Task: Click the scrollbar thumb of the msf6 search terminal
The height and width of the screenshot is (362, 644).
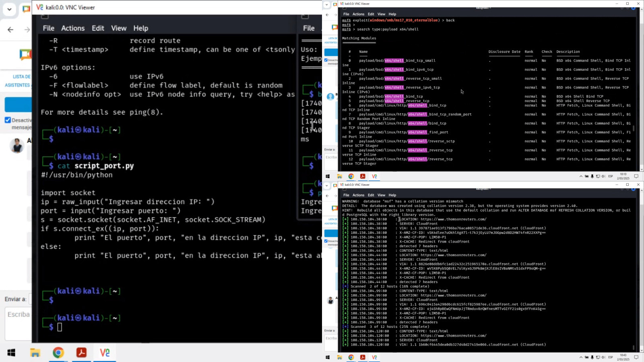Action: click(634, 129)
